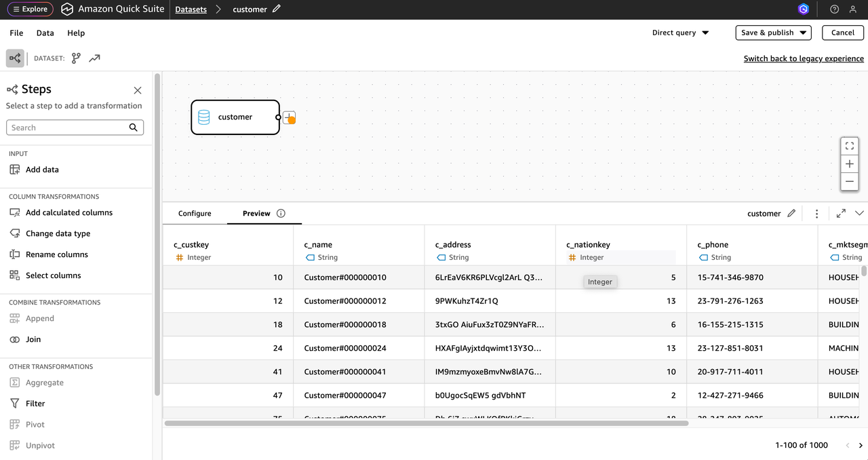
Task: Open the Direct query dropdown
Action: [x=680, y=33]
